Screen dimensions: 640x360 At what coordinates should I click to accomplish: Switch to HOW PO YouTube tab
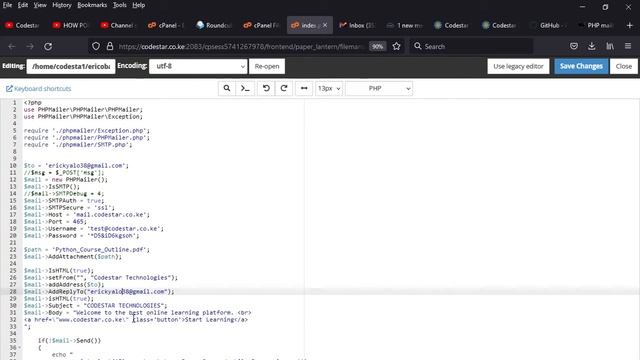70,25
